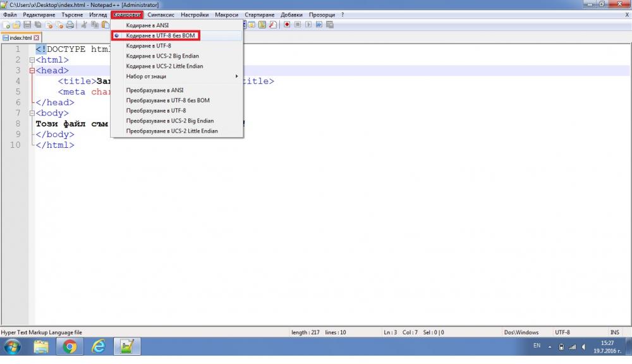Click 'UTF-8' in the status bar

tap(562, 332)
